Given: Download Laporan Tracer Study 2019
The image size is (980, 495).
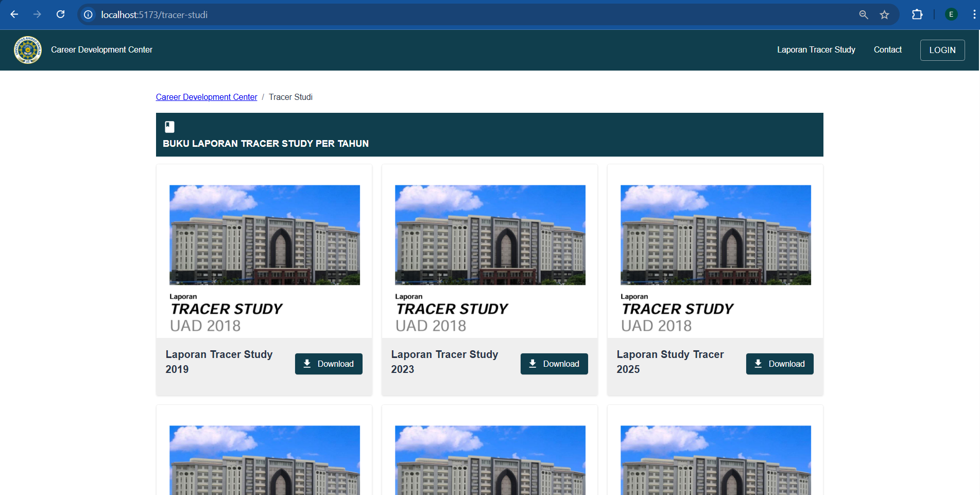Looking at the screenshot, I should [329, 364].
